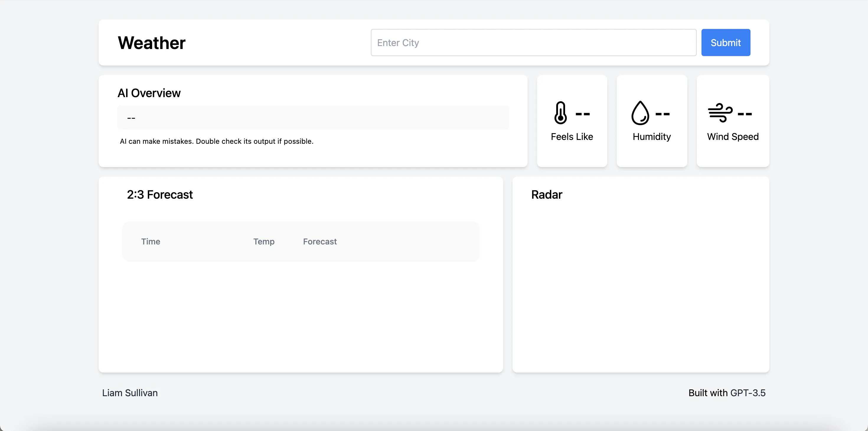Click the AI can make mistakes disclaimer
Screen dimensions: 868x431
217,141
